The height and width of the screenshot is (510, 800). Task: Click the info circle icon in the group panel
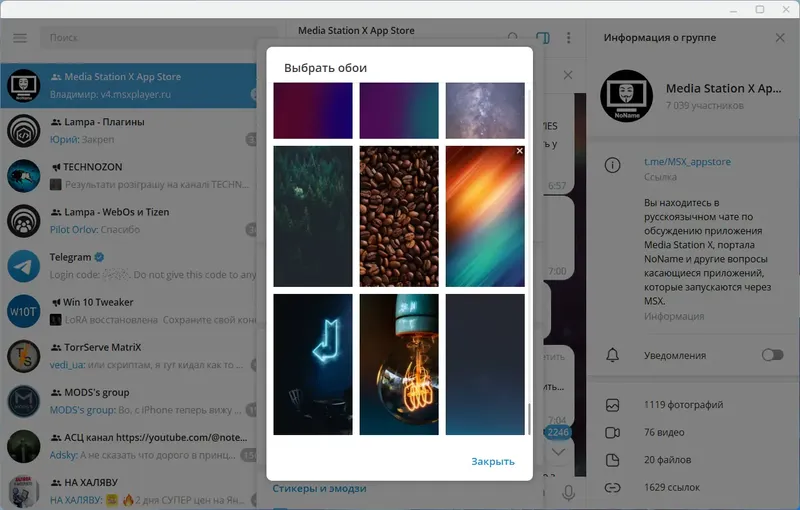612,165
